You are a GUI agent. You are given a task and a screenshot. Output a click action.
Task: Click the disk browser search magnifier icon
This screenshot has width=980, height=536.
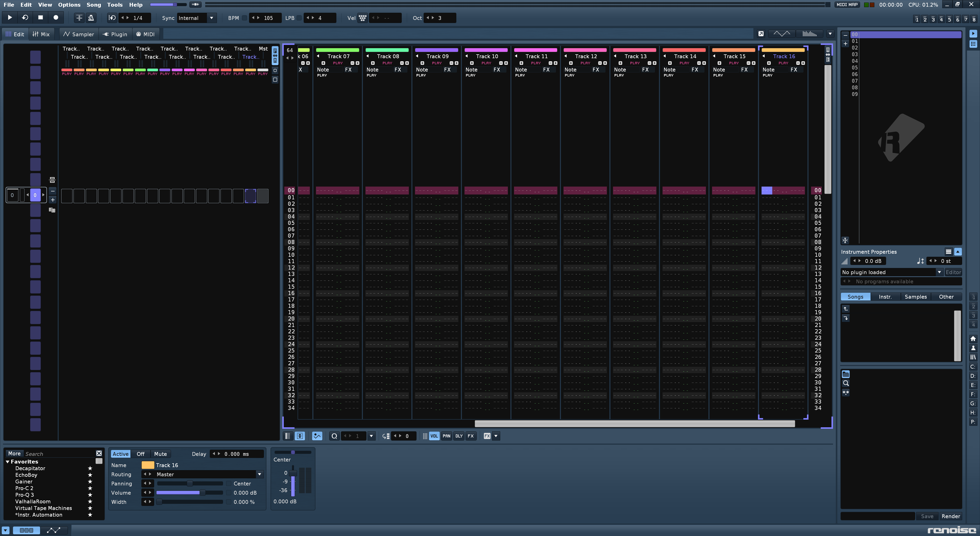846,383
